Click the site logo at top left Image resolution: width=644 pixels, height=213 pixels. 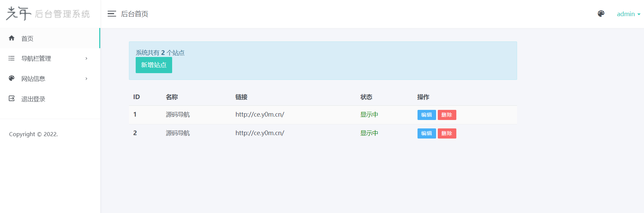pos(48,14)
